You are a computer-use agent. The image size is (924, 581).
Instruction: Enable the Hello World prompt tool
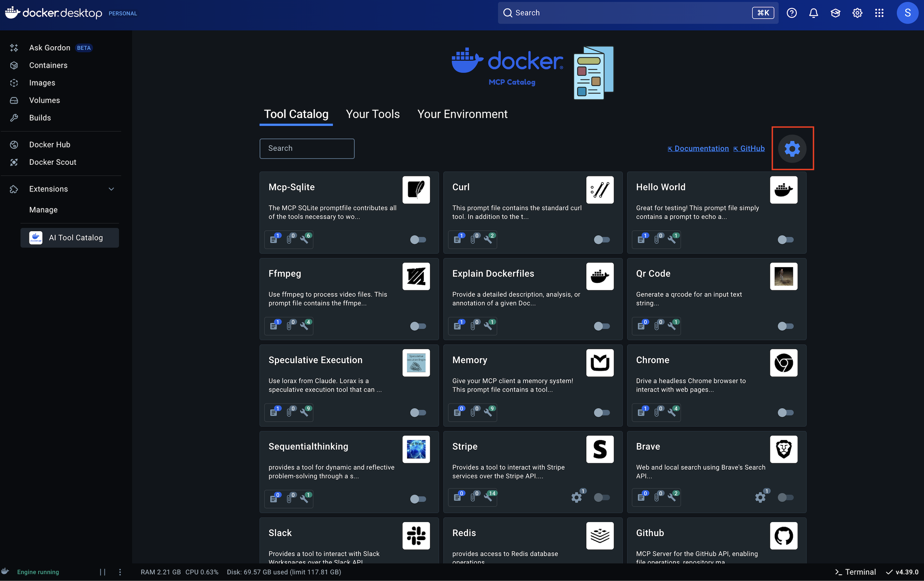[785, 240]
